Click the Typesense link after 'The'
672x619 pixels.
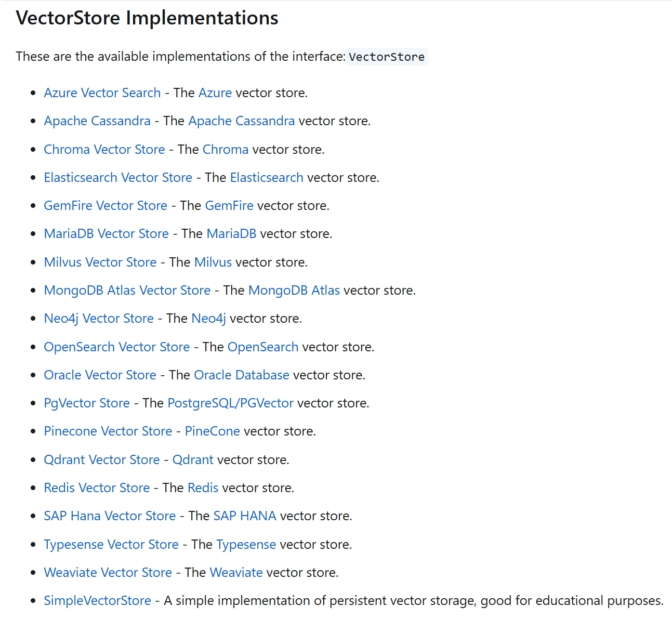(246, 545)
